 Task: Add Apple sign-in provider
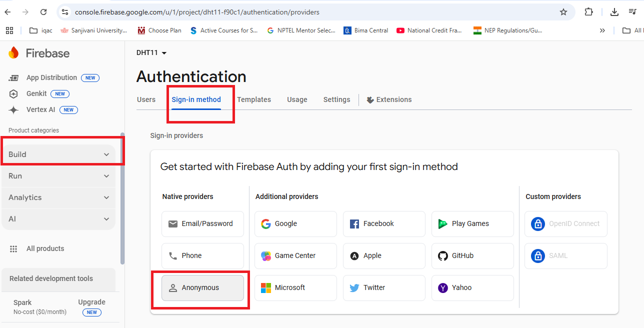384,256
